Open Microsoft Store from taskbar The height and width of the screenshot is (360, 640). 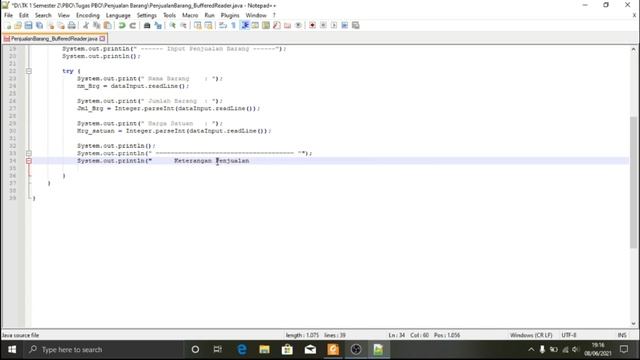point(287,350)
